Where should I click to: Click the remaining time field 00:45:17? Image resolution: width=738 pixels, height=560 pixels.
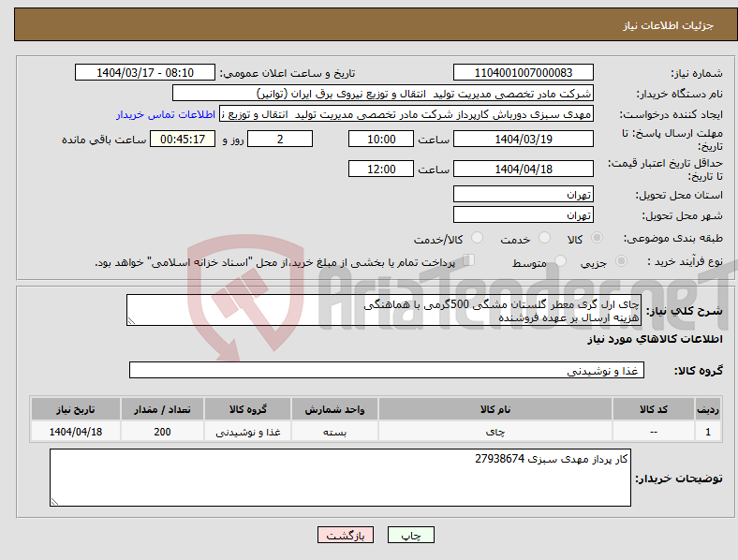click(183, 139)
